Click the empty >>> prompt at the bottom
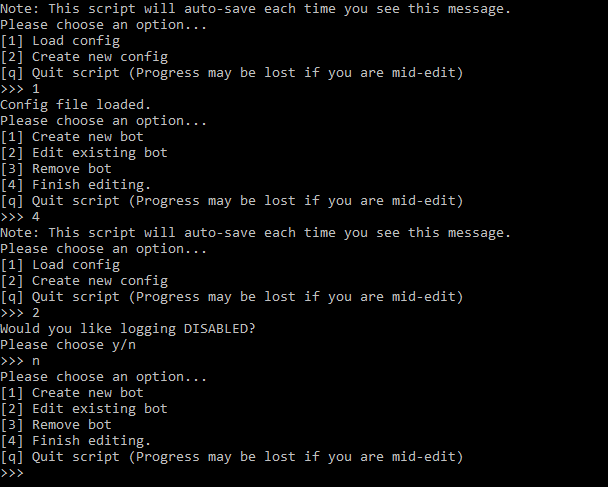The image size is (608, 487). click(x=12, y=473)
